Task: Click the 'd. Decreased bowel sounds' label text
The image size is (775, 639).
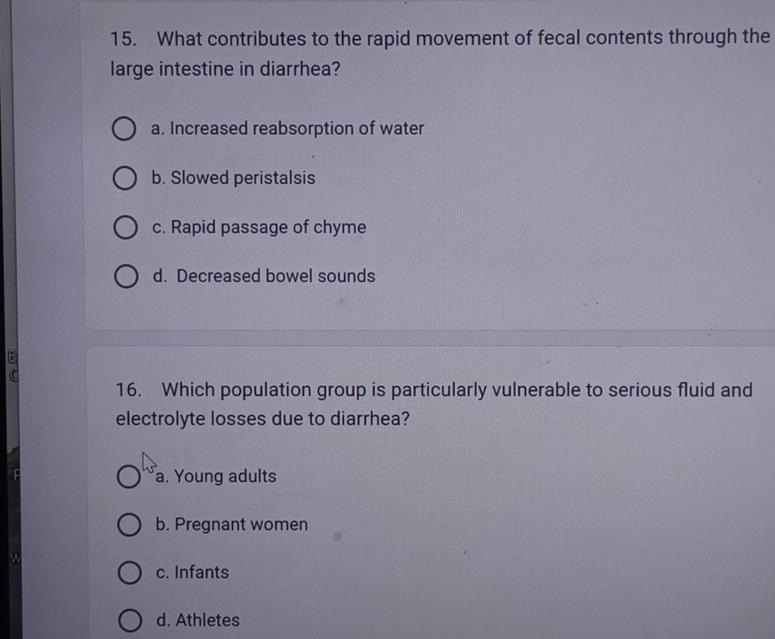Action: click(264, 276)
